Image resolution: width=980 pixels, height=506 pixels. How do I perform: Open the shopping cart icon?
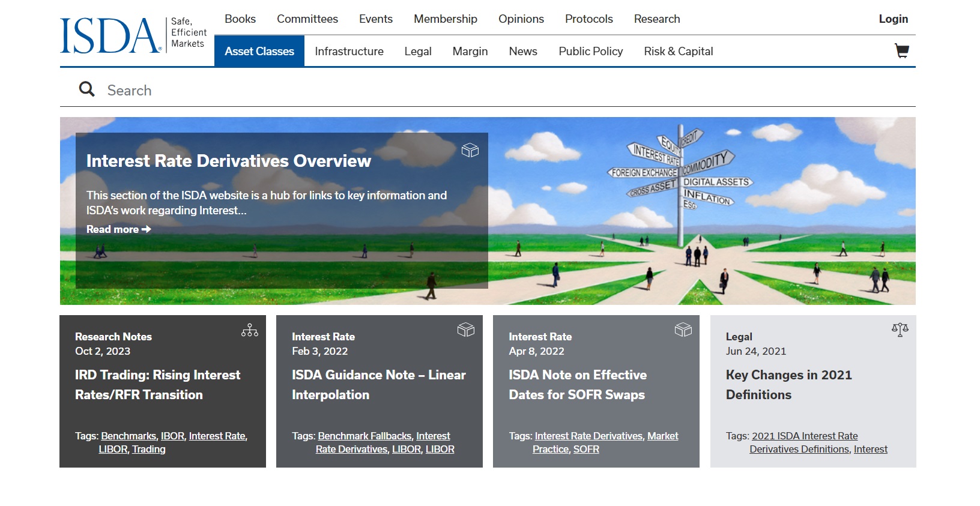point(901,51)
